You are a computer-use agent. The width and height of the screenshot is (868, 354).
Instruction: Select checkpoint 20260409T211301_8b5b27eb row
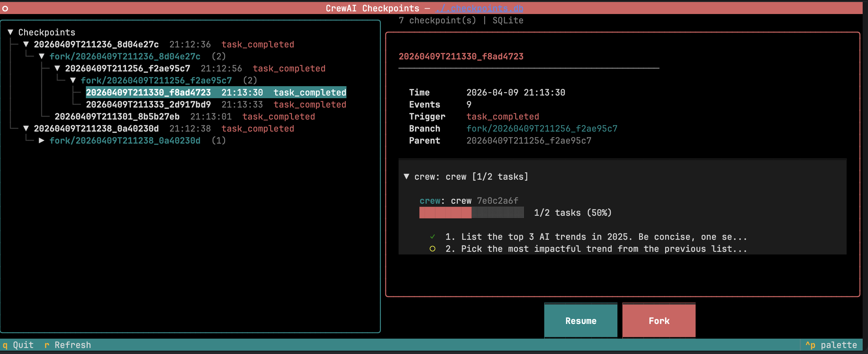[x=185, y=117]
